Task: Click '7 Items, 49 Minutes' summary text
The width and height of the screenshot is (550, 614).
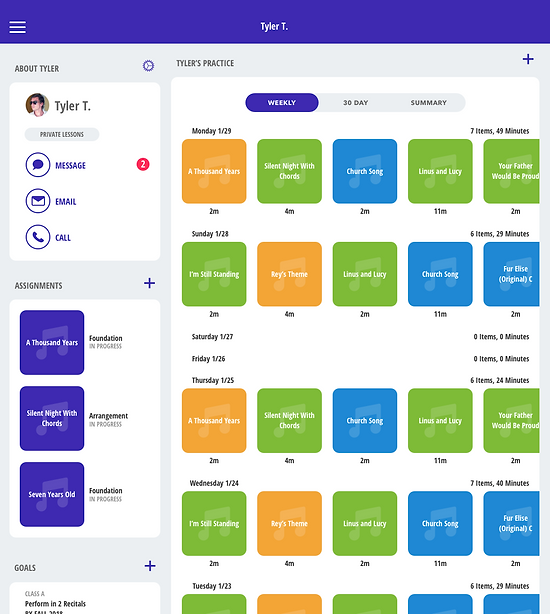Action: [x=500, y=131]
